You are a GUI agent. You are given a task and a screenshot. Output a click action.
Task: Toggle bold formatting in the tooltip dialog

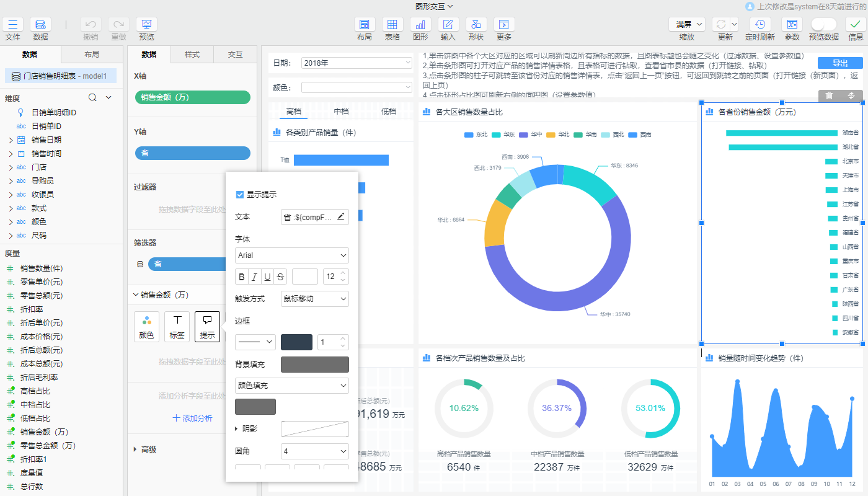click(241, 277)
